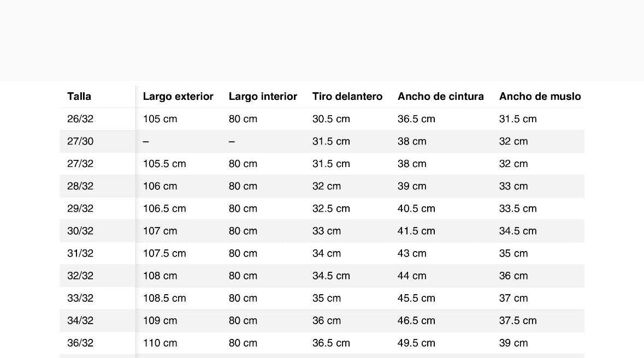This screenshot has width=644, height=358.
Task: Select the Largo interior column header
Action: point(263,97)
